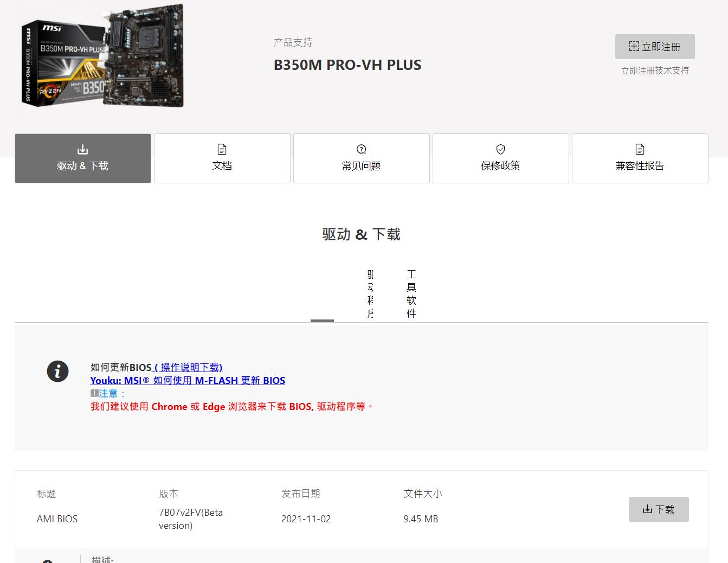Screen dimensions: 728x563
Task: Open the Youku M-FLASH BIOS tutorial link
Action: [x=188, y=380]
